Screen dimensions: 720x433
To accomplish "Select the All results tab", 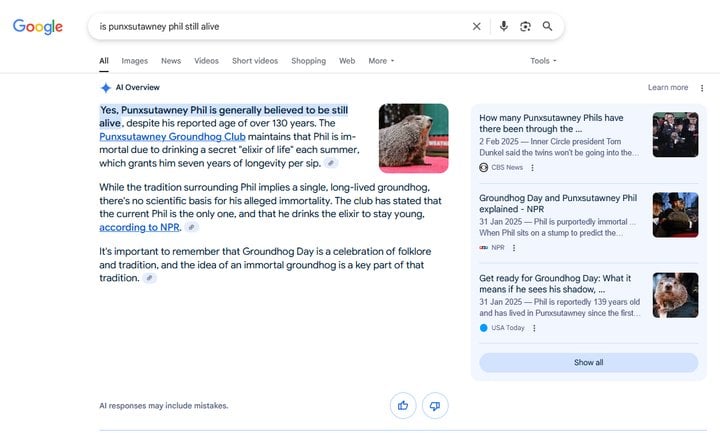I will (x=104, y=61).
